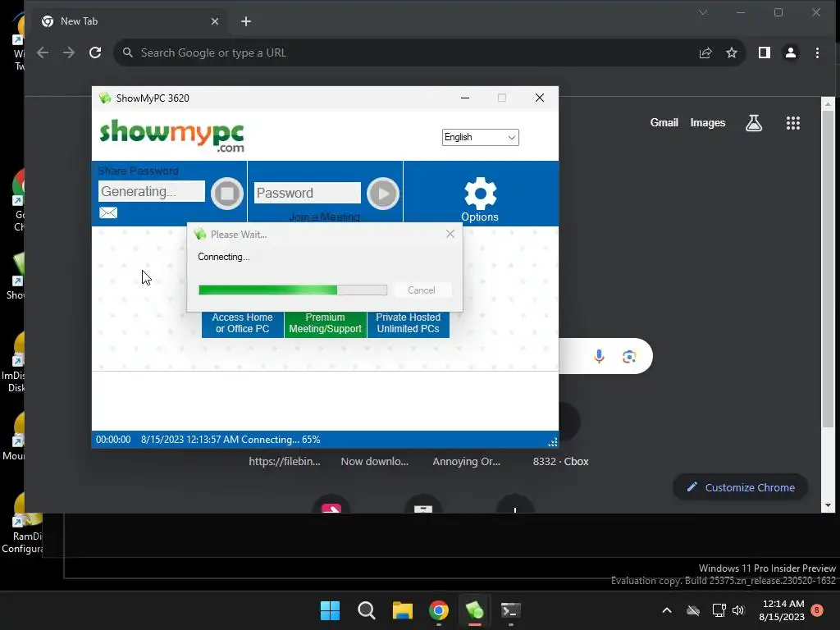Email the share password via envelope icon

tap(108, 212)
